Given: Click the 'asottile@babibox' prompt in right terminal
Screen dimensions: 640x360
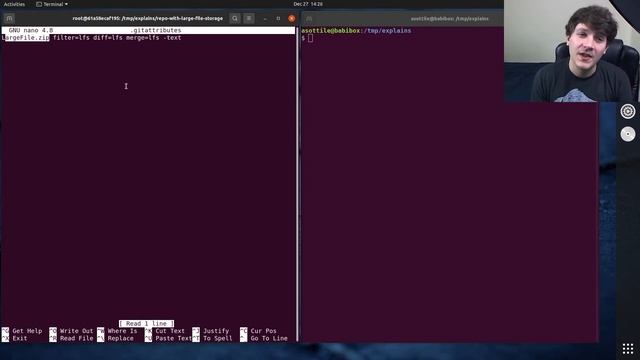Looking at the screenshot, I should [331, 31].
